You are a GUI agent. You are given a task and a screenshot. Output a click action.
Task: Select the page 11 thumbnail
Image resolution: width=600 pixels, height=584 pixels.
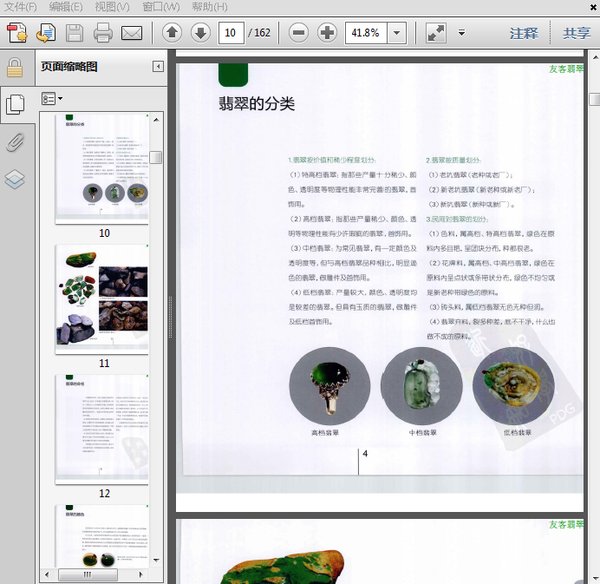click(x=104, y=297)
